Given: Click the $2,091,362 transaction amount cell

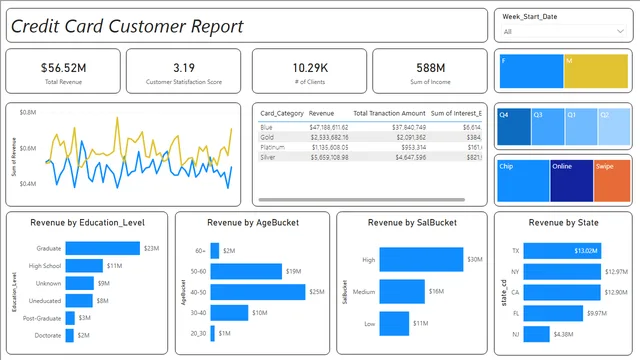Looking at the screenshot, I should pyautogui.click(x=411, y=137).
